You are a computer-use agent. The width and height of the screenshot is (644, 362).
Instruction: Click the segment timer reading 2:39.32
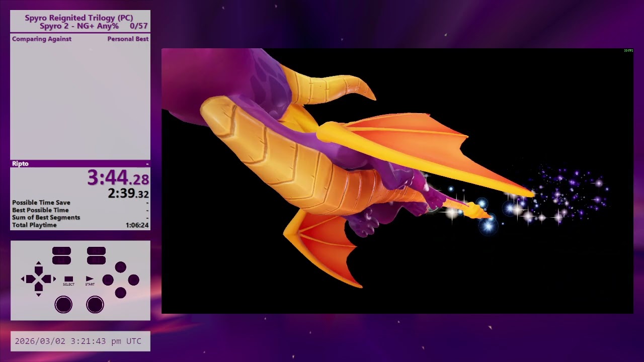pos(128,194)
